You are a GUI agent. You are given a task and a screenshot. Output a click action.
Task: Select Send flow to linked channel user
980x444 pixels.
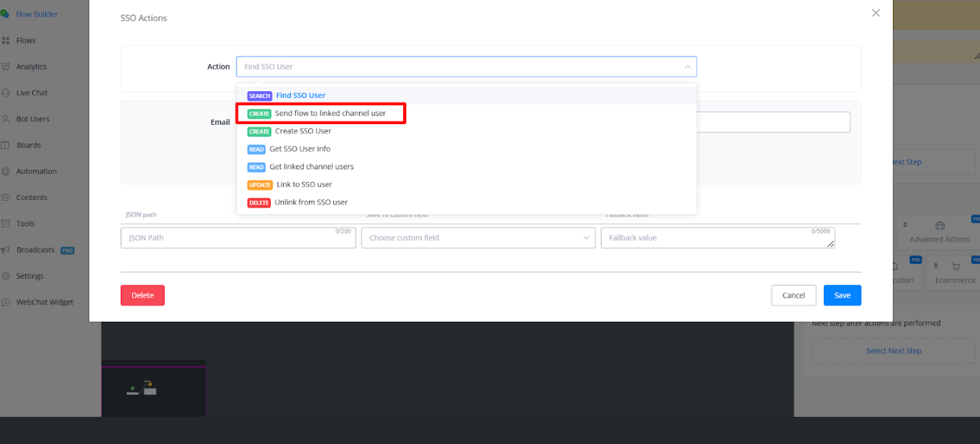coord(330,113)
